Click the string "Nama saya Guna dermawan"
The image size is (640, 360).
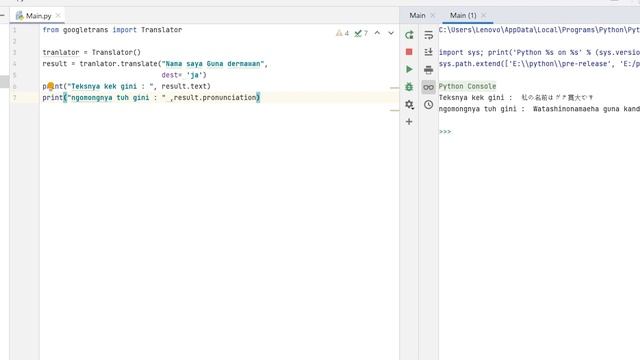[212, 64]
